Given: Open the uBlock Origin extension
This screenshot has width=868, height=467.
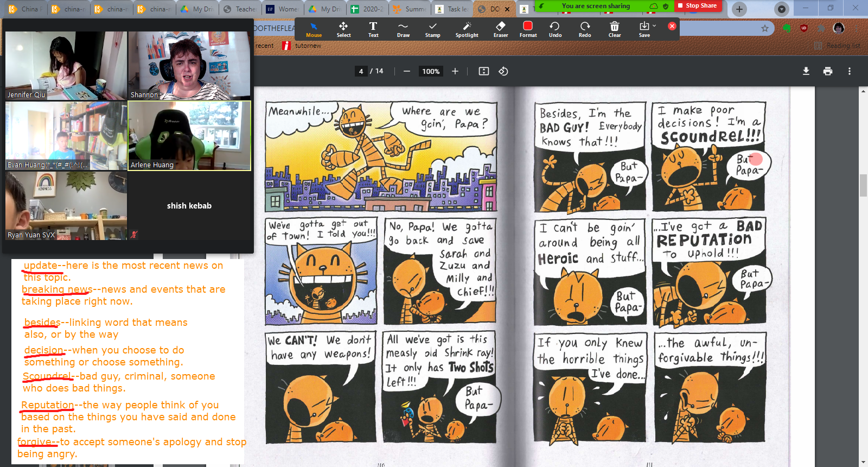Looking at the screenshot, I should point(804,28).
